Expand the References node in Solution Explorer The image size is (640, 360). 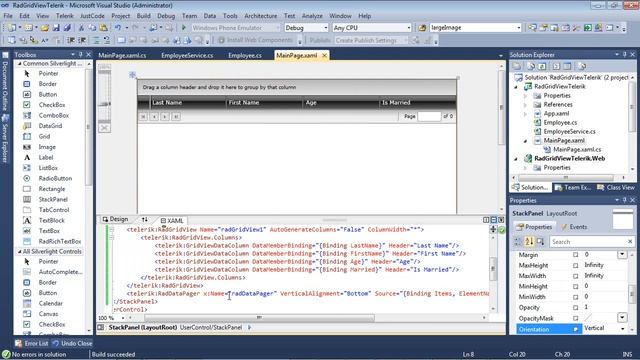pos(525,105)
